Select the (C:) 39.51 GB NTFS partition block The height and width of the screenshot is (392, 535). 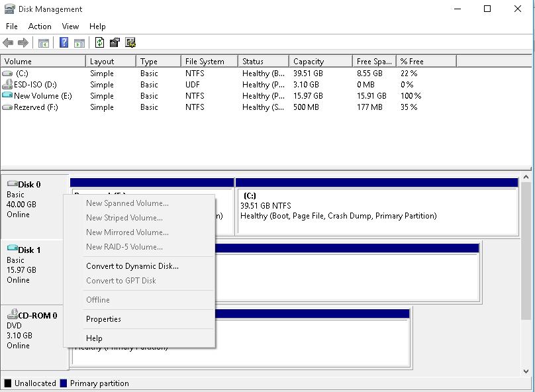pyautogui.click(x=377, y=207)
